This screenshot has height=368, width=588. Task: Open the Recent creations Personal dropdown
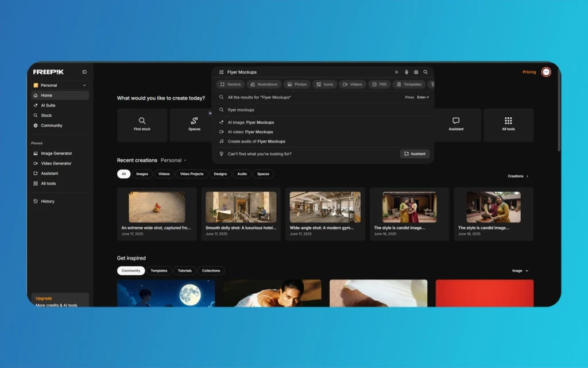[x=173, y=160]
